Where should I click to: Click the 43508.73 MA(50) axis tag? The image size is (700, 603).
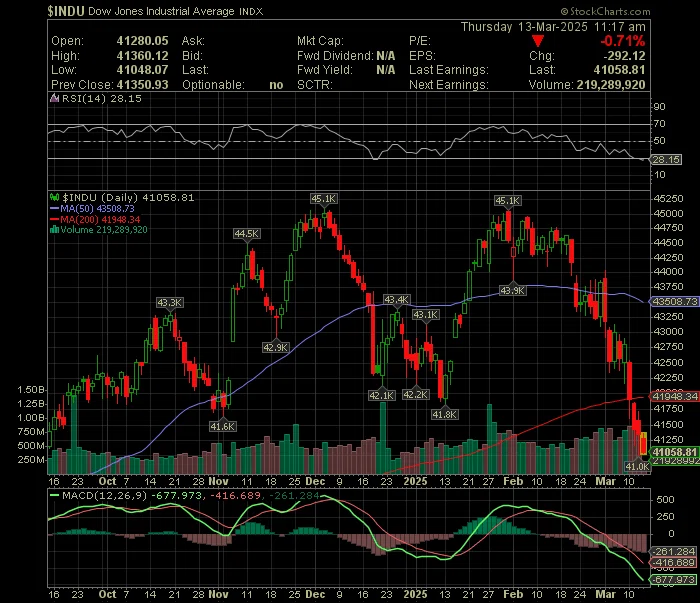point(675,302)
